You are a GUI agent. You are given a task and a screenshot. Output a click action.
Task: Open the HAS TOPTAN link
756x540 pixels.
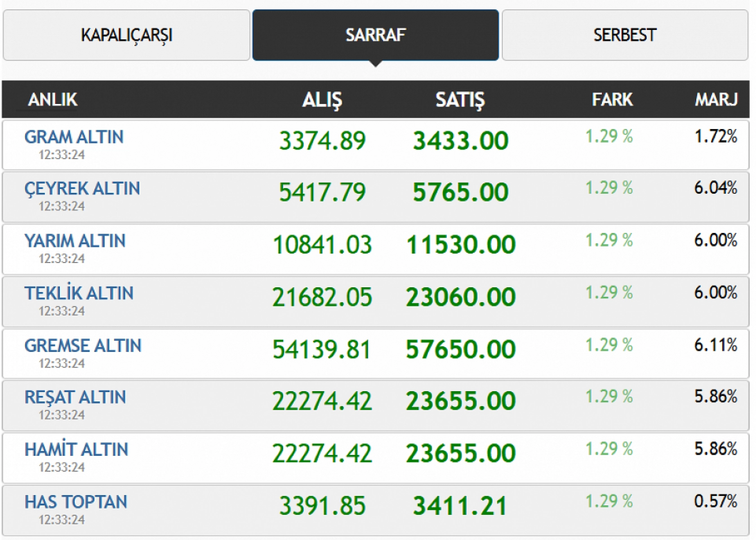(x=76, y=502)
